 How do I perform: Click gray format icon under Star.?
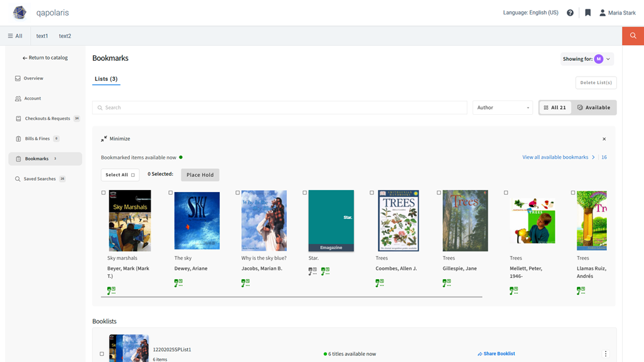pyautogui.click(x=313, y=271)
